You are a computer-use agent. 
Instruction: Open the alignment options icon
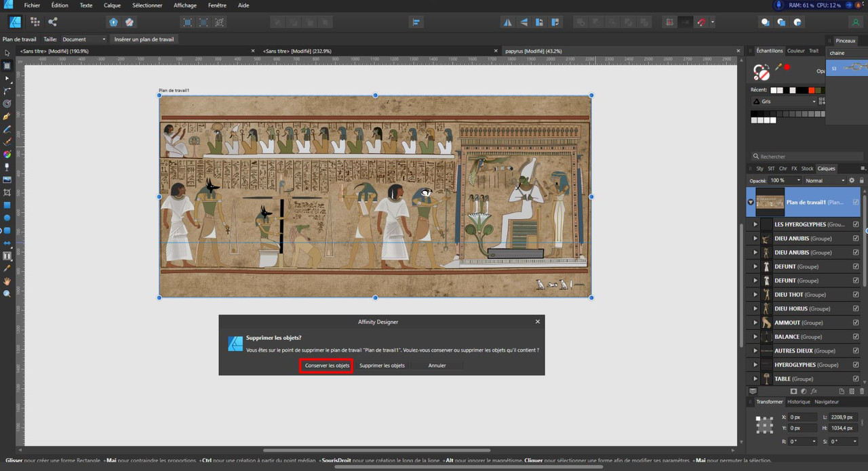(417, 22)
